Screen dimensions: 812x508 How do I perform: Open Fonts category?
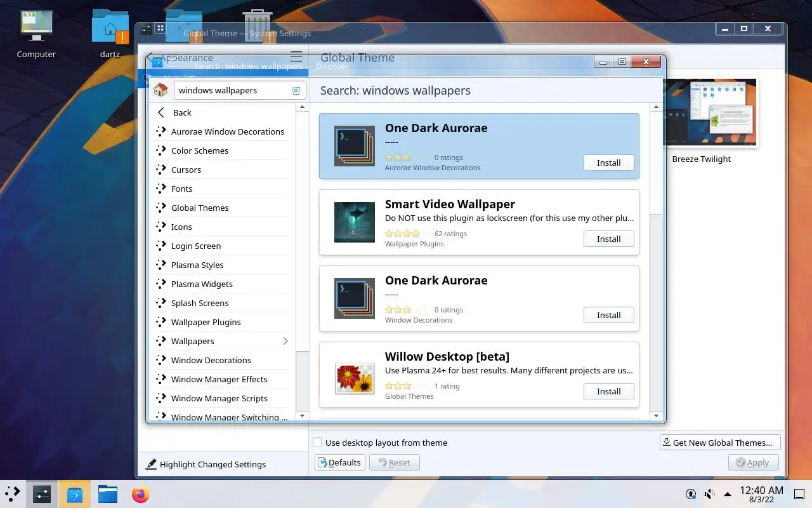click(222, 189)
